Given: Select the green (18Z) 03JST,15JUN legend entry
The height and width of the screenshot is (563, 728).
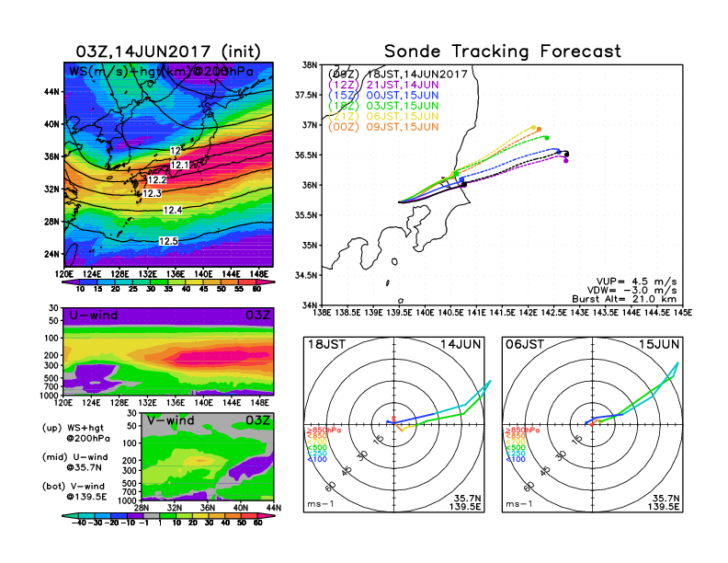Looking at the screenshot, I should (x=383, y=106).
